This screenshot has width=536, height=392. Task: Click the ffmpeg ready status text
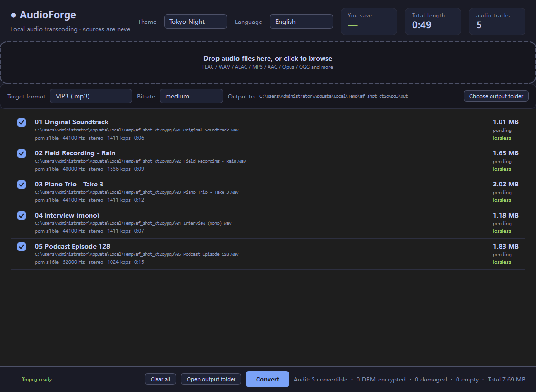pyautogui.click(x=36, y=380)
